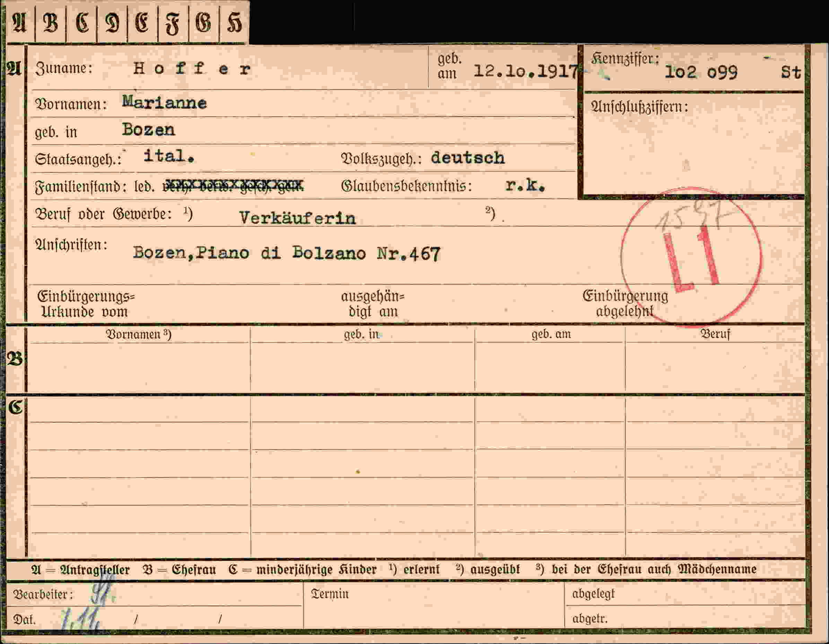The image size is (829, 644).
Task: Click the section letter 'B' marker at left
Action: pyautogui.click(x=15, y=359)
